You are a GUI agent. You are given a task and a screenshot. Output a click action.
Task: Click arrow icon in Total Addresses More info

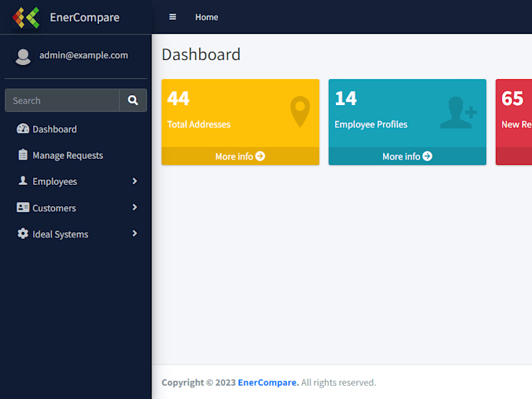(x=260, y=156)
